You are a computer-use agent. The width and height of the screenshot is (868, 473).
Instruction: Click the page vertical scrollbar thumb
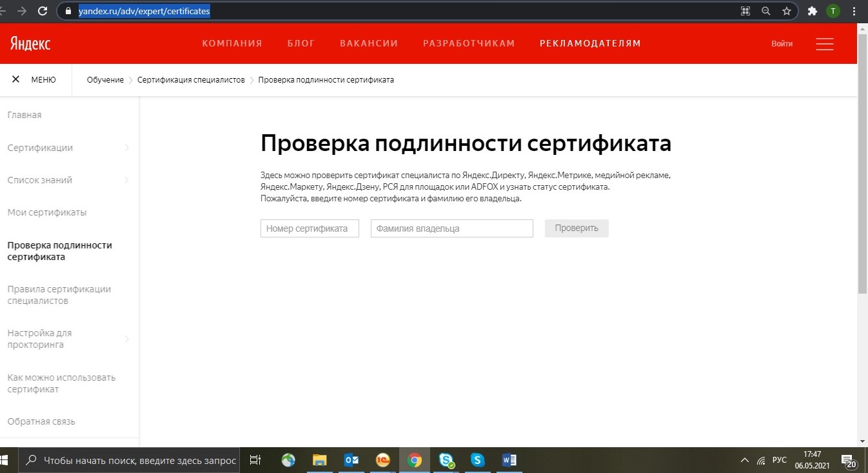pos(863,164)
